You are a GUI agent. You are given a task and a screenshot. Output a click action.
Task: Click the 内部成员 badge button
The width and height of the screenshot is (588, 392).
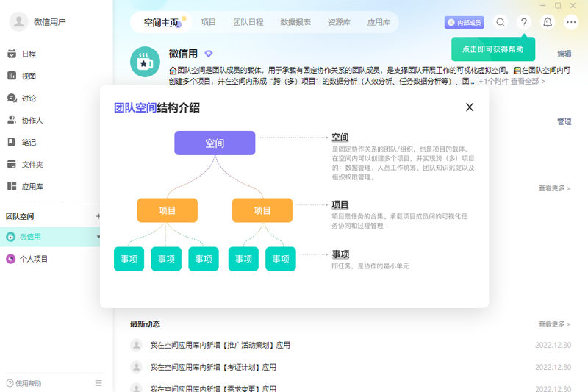pyautogui.click(x=464, y=23)
